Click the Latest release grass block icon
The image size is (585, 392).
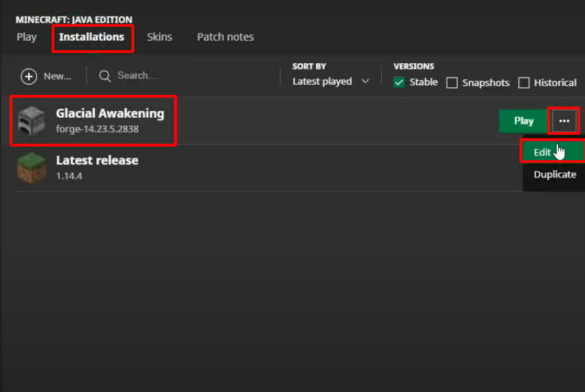coord(32,168)
